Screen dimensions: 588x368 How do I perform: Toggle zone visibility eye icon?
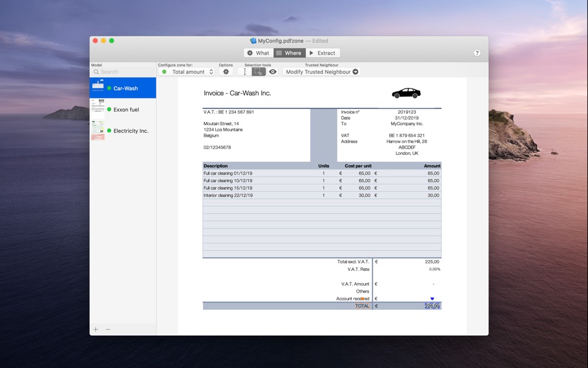(273, 72)
